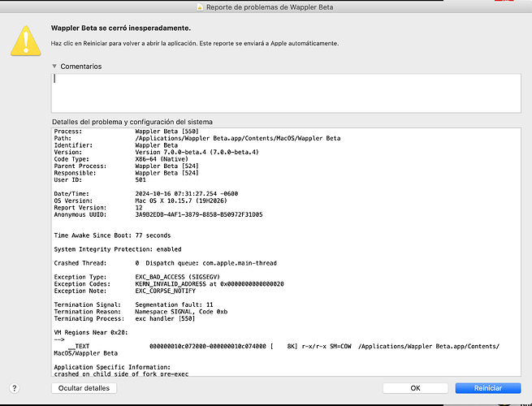Click the window title 'Reporte de problemas de Wappler Beta'
Image resolution: width=532 pixels, height=406 pixels.
pos(272,7)
